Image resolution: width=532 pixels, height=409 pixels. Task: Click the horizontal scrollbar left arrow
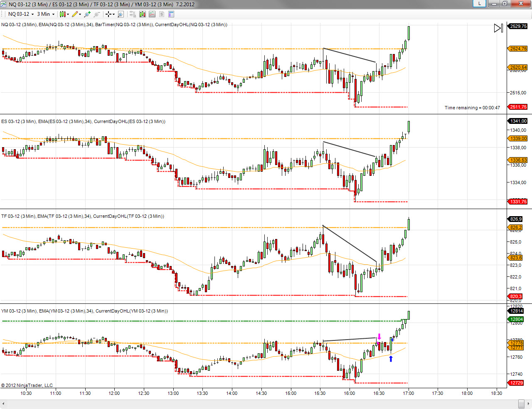[3, 404]
